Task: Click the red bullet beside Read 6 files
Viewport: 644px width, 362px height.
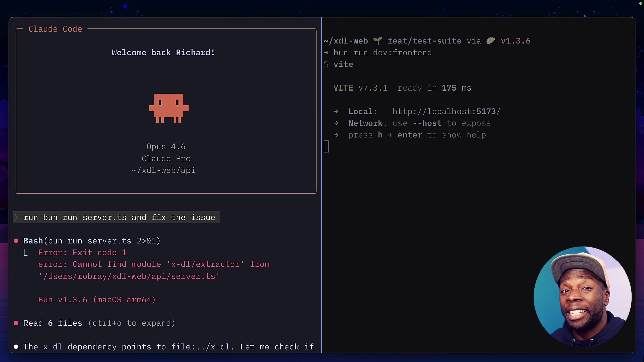Action: point(16,323)
